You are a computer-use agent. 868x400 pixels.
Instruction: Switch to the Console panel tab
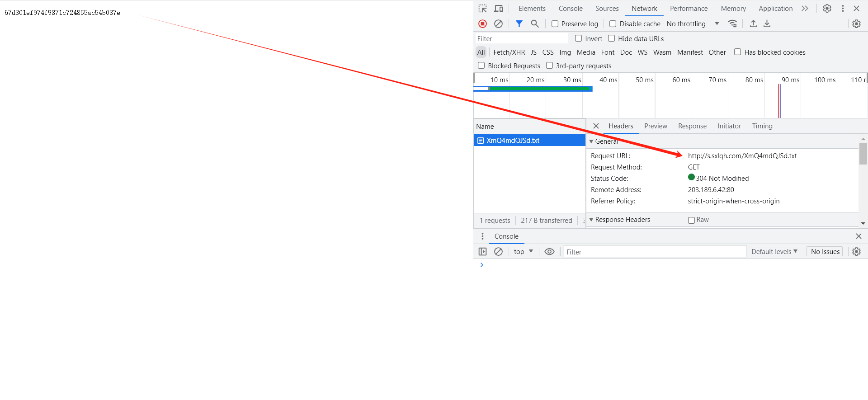tap(571, 9)
